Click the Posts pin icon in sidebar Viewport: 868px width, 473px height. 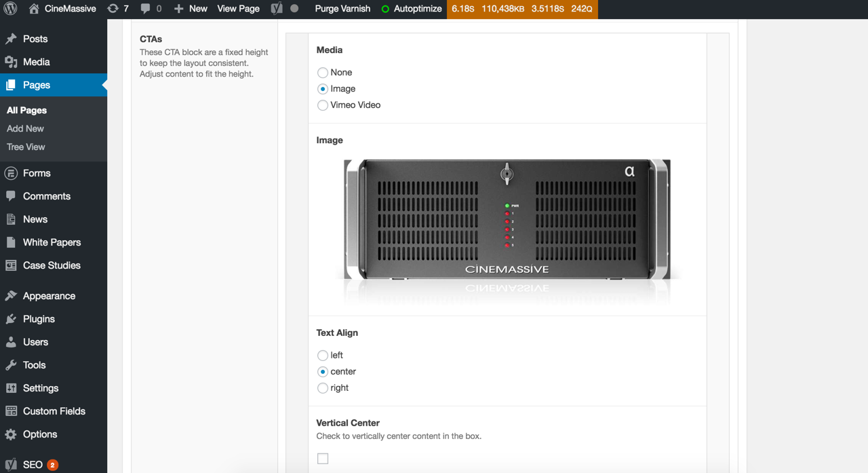click(x=11, y=39)
